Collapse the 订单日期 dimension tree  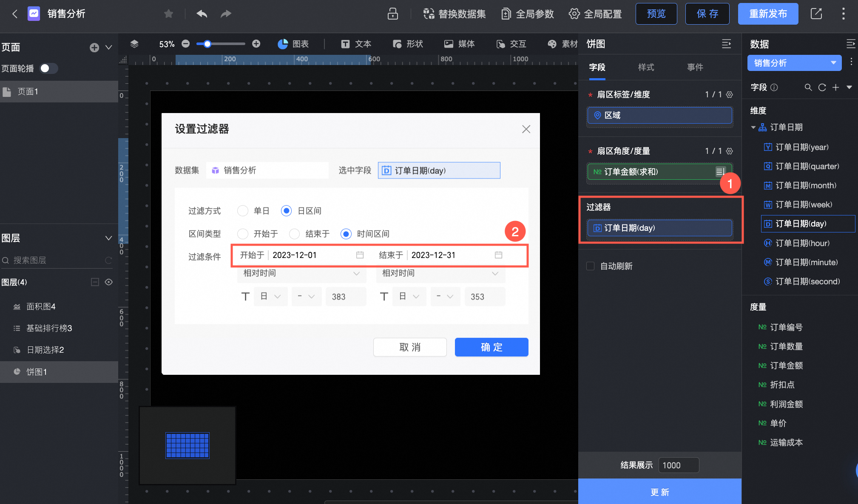click(x=753, y=127)
